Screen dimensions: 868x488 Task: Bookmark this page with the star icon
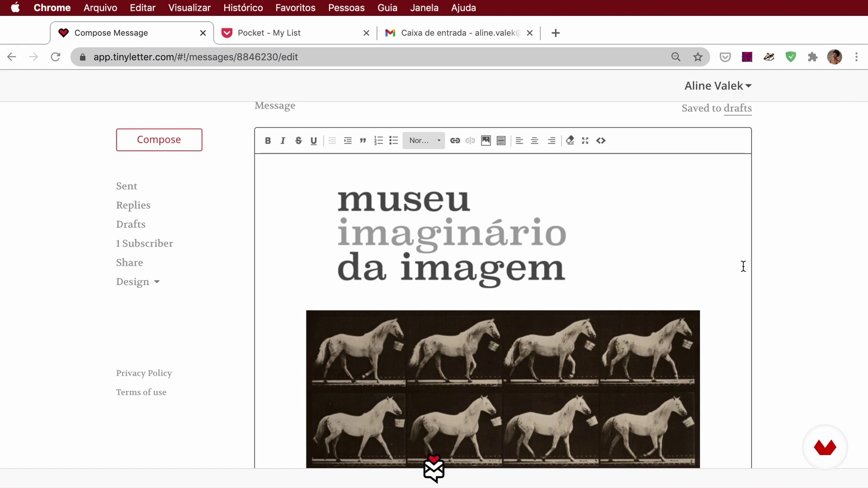(x=698, y=57)
